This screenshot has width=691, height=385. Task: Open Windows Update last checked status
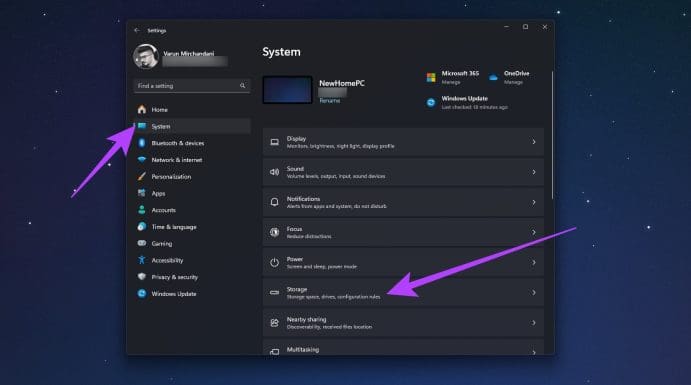tap(474, 107)
